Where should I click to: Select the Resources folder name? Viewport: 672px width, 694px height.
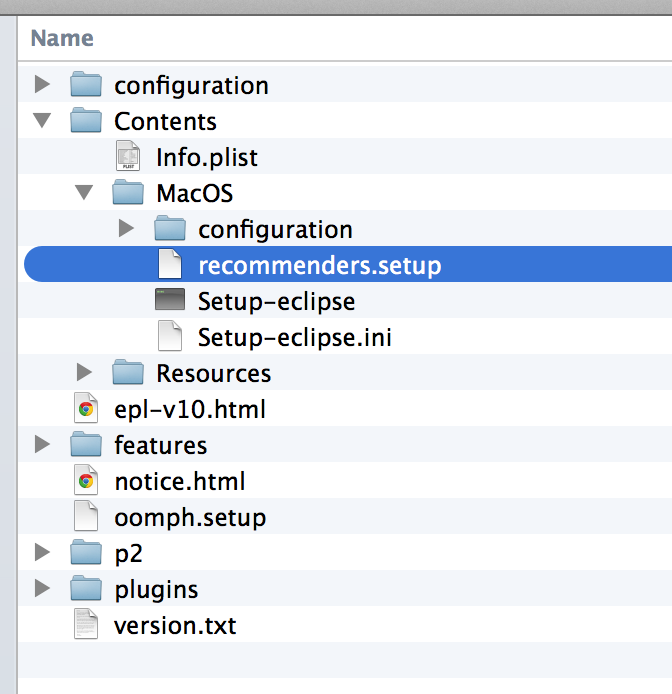pyautogui.click(x=213, y=374)
